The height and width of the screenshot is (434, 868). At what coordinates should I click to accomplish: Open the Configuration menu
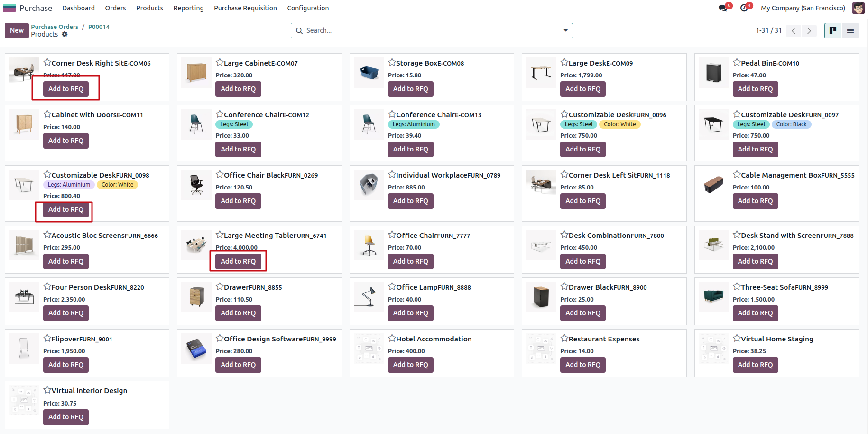(x=308, y=8)
